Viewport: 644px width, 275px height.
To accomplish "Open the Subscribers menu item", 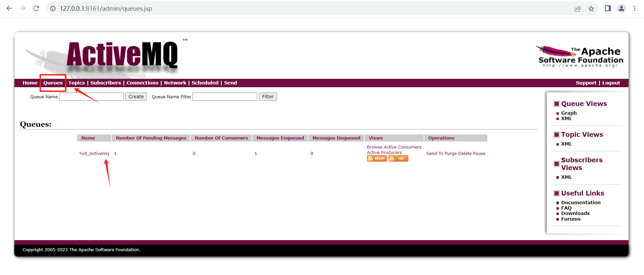I will 106,83.
